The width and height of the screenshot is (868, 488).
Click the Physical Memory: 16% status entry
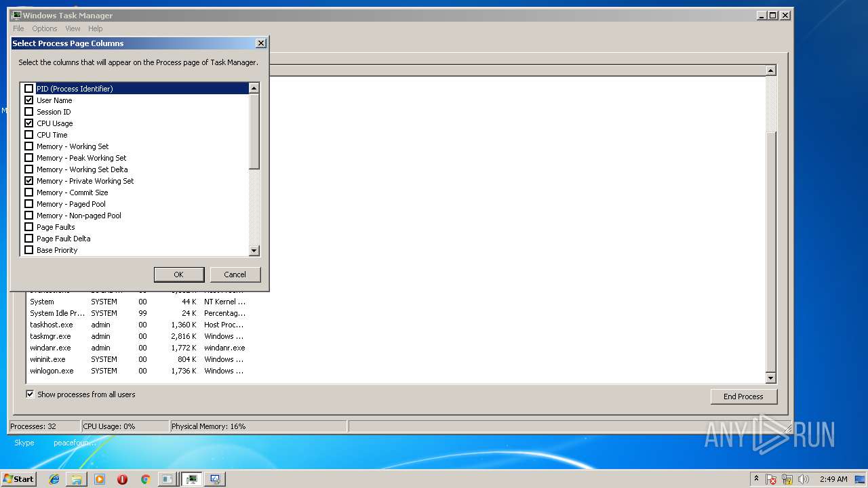tap(258, 426)
